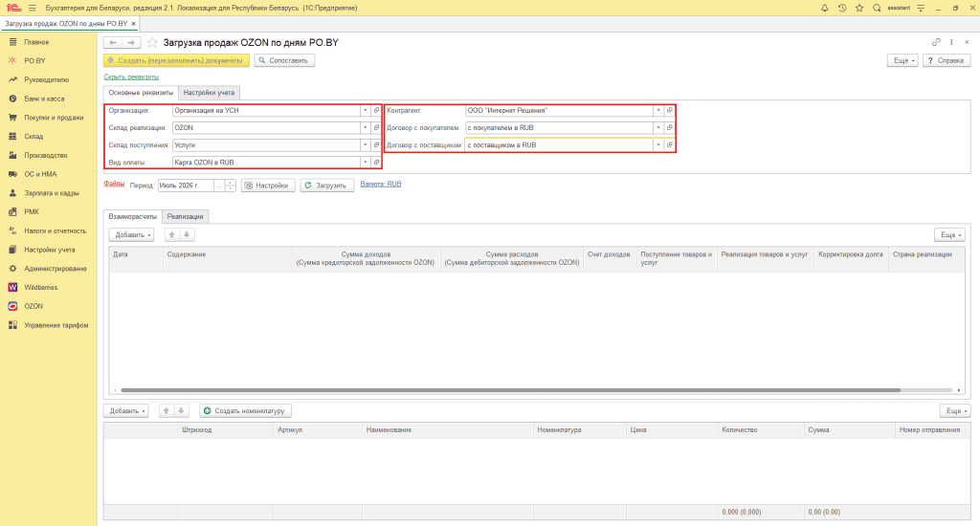This screenshot has width=980, height=526.
Task: Navigate back with the left arrow button
Action: coord(113,42)
